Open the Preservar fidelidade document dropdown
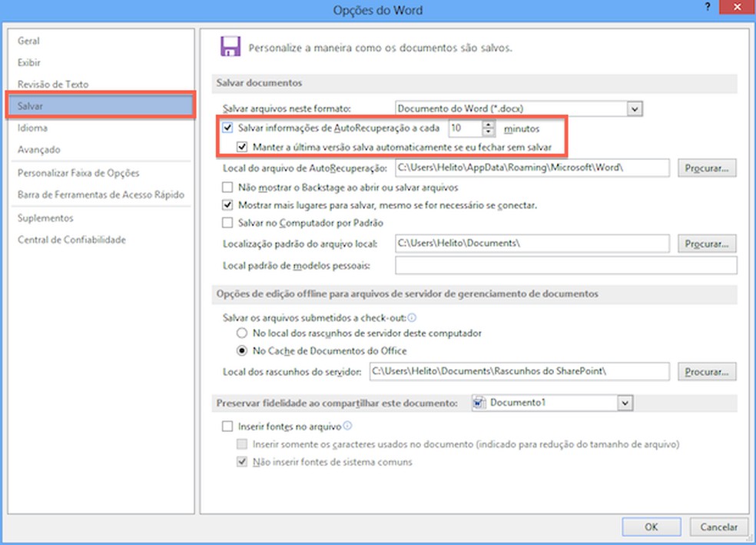 point(625,403)
